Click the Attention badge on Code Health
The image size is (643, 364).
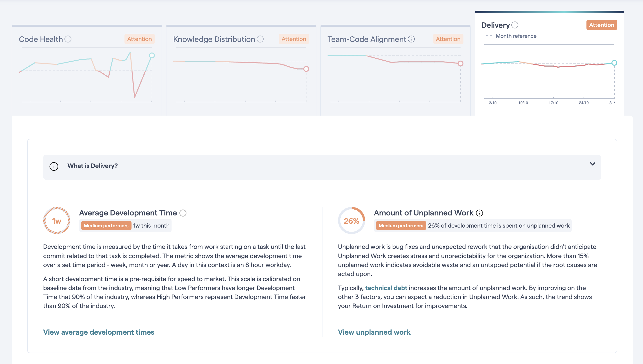140,39
